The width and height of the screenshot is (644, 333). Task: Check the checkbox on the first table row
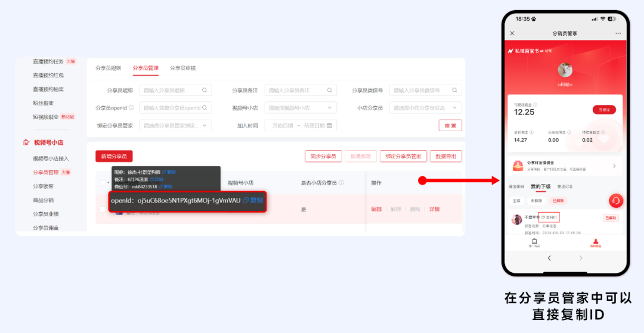103,209
